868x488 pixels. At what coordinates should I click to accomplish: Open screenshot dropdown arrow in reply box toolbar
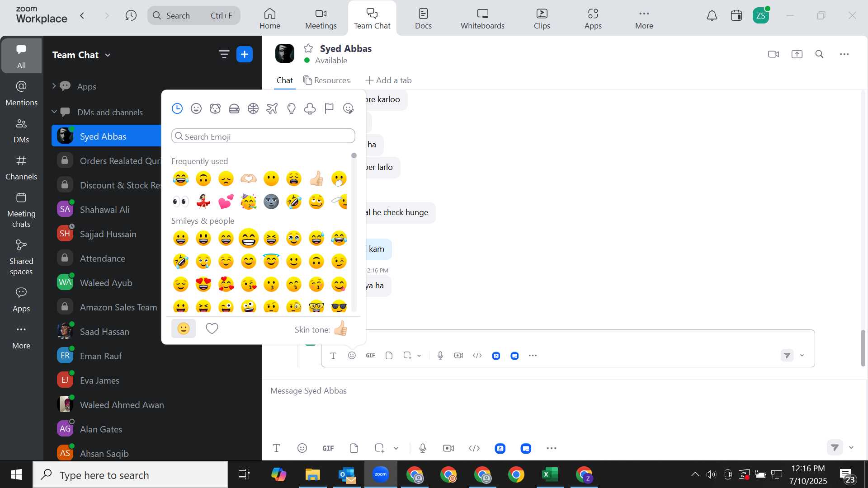(419, 356)
